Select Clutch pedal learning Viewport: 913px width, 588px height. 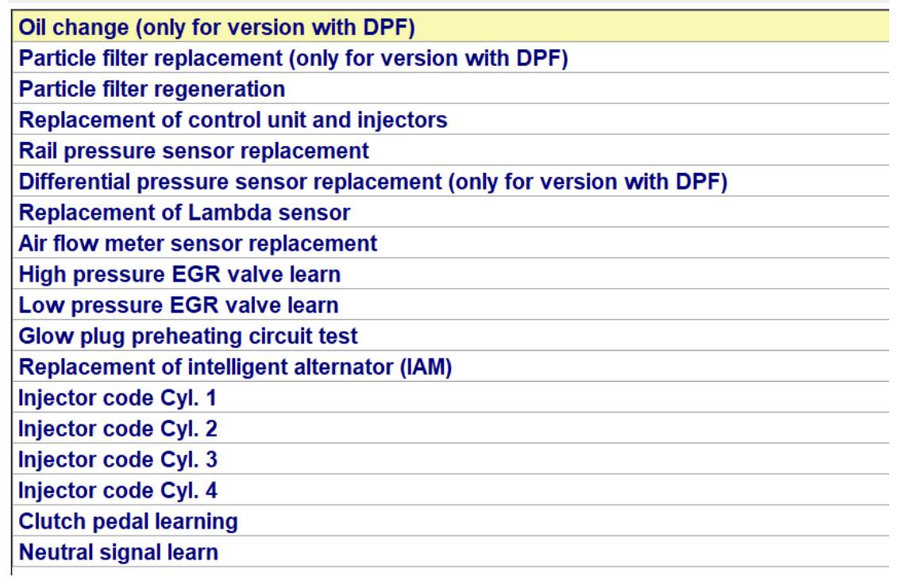coord(450,521)
